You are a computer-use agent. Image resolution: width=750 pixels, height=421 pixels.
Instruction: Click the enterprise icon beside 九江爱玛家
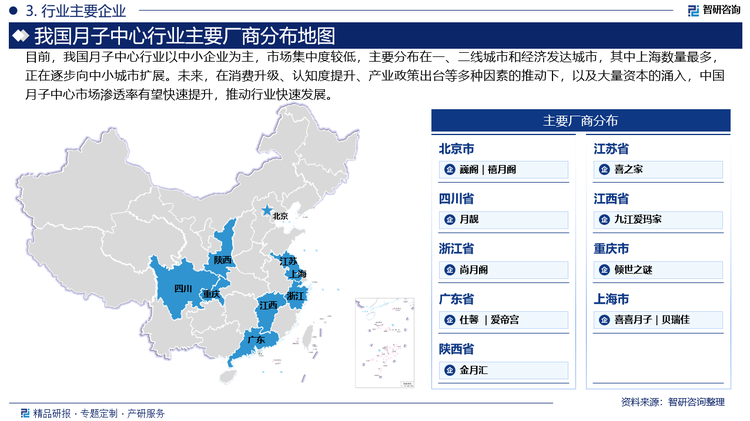[x=604, y=220]
